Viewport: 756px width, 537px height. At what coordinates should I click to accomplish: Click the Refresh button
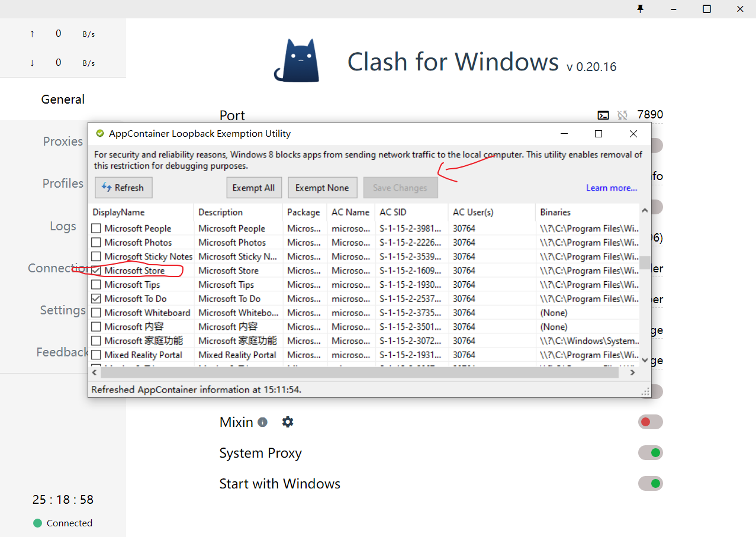(123, 188)
